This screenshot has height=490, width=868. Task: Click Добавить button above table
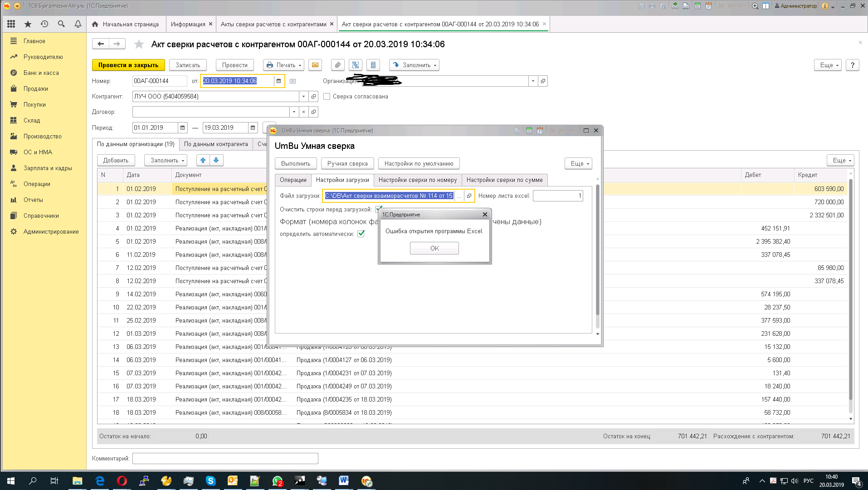pos(116,160)
